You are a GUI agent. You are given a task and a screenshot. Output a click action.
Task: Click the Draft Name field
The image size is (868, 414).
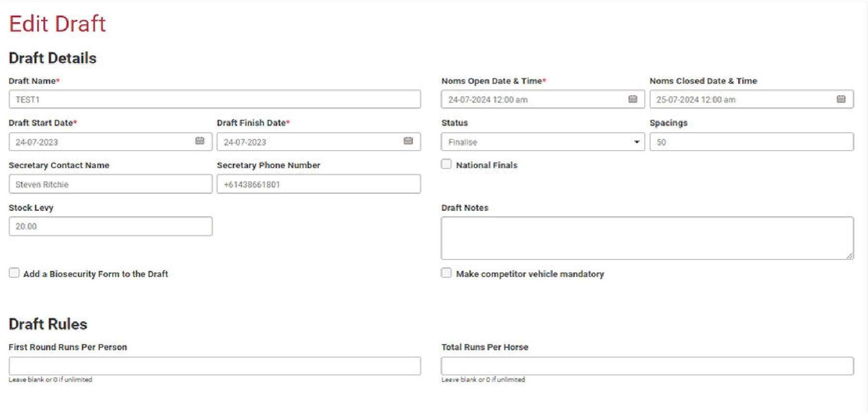214,99
